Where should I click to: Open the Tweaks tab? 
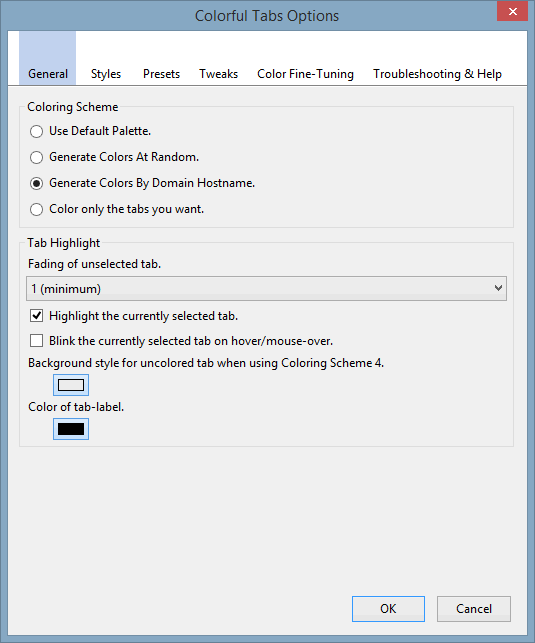[219, 74]
